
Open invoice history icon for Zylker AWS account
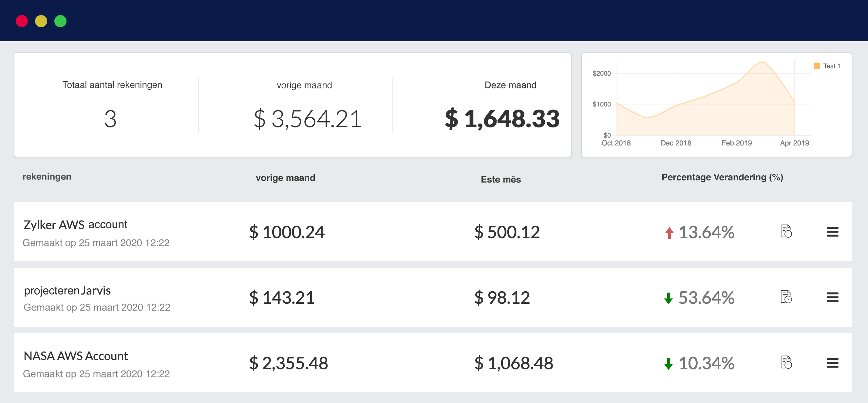click(786, 232)
